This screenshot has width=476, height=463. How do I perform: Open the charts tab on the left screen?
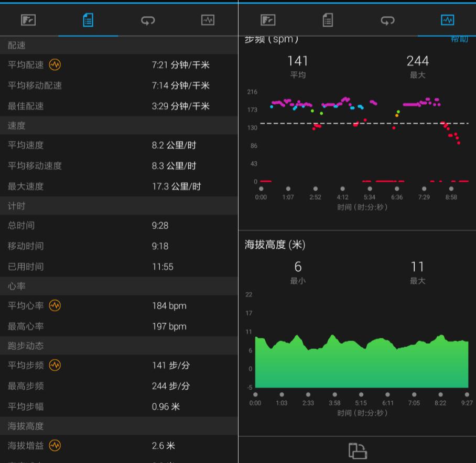[x=207, y=20]
